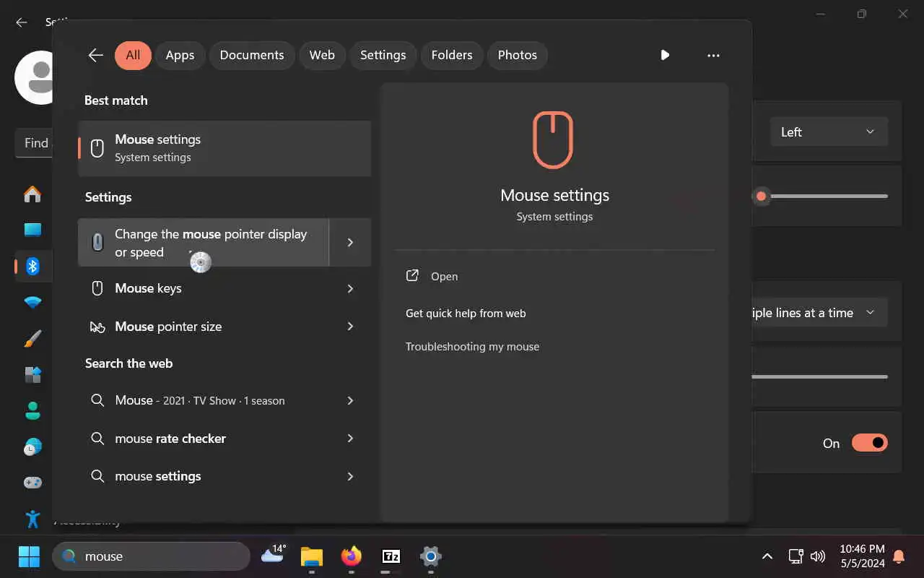This screenshot has width=924, height=578.
Task: Open Network & internet in Settings sidebar
Action: point(32,302)
